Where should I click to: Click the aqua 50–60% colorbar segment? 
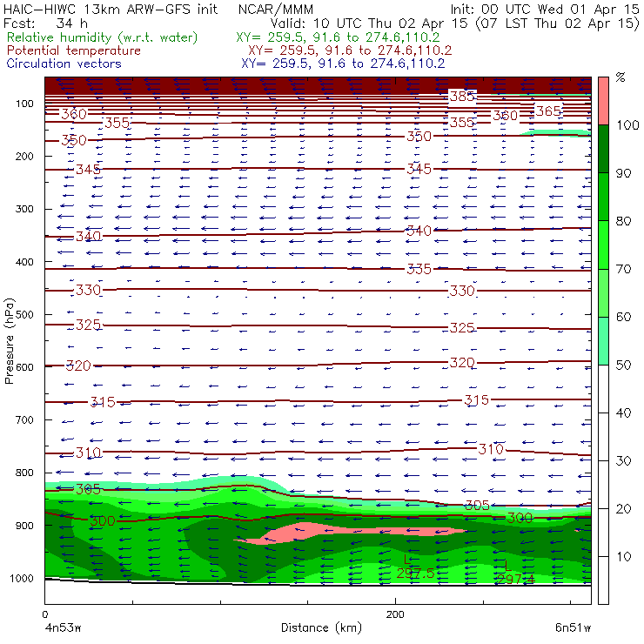603,340
